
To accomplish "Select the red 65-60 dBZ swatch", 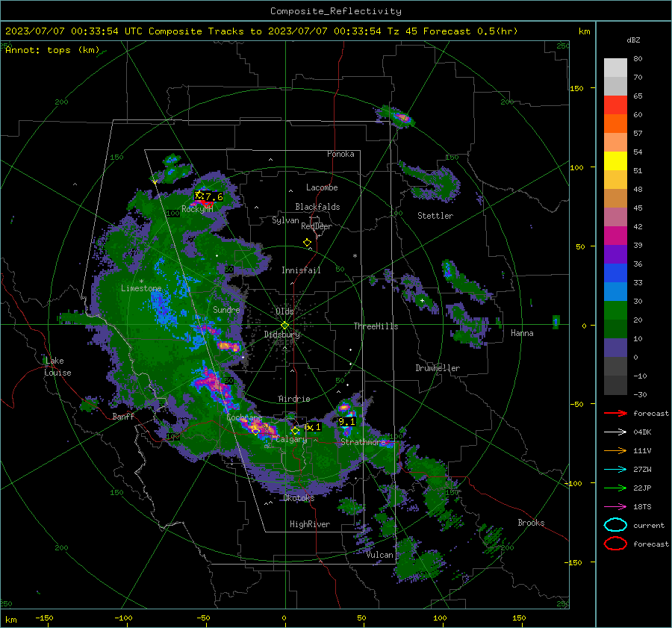I will (x=615, y=105).
